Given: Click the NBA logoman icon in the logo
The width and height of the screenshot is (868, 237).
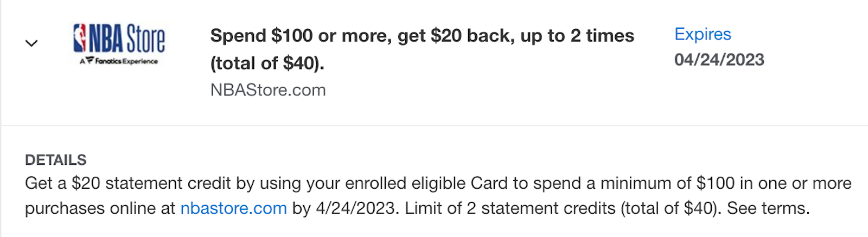Looking at the screenshot, I should pyautogui.click(x=80, y=37).
